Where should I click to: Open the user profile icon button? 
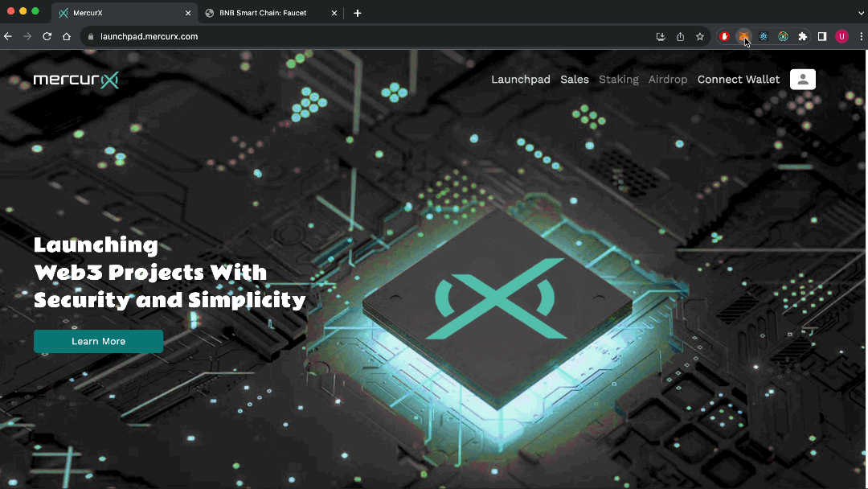(x=803, y=79)
